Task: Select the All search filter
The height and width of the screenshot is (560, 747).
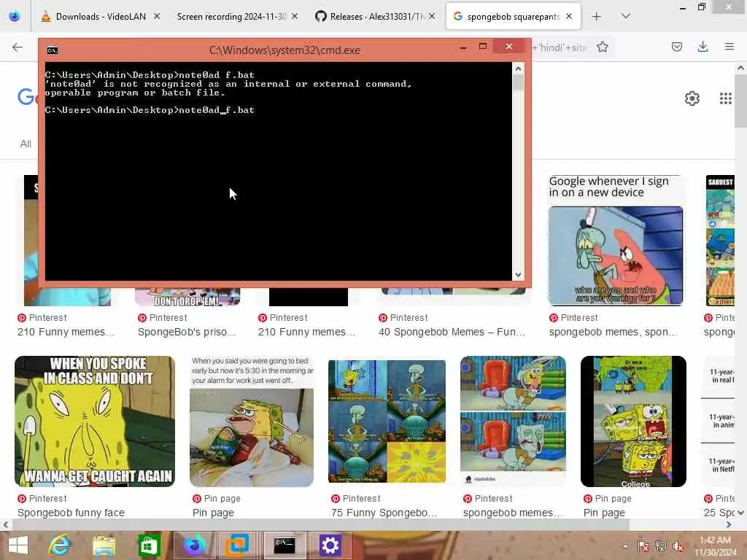Action: point(26,144)
